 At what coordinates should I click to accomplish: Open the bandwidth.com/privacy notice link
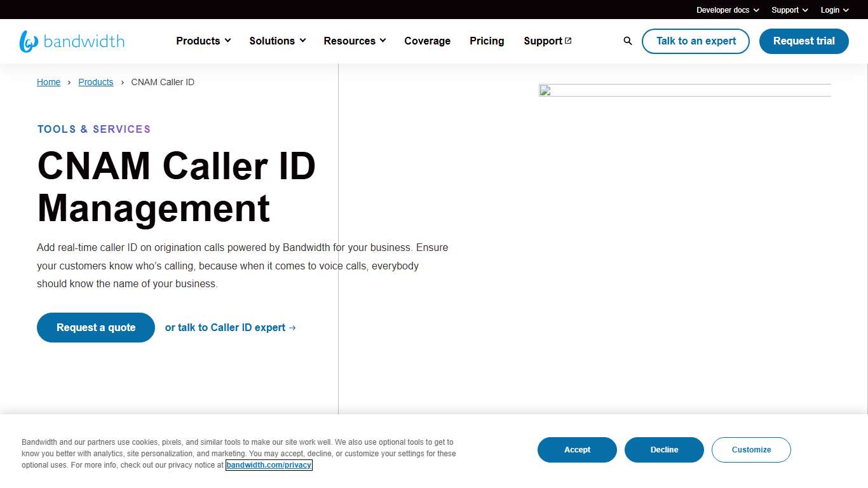(269, 464)
